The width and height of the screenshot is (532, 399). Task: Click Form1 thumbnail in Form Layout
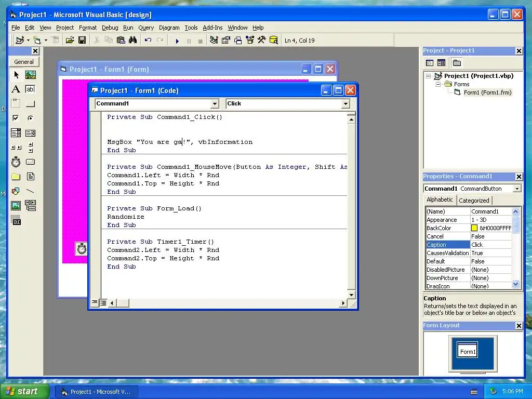468,350
